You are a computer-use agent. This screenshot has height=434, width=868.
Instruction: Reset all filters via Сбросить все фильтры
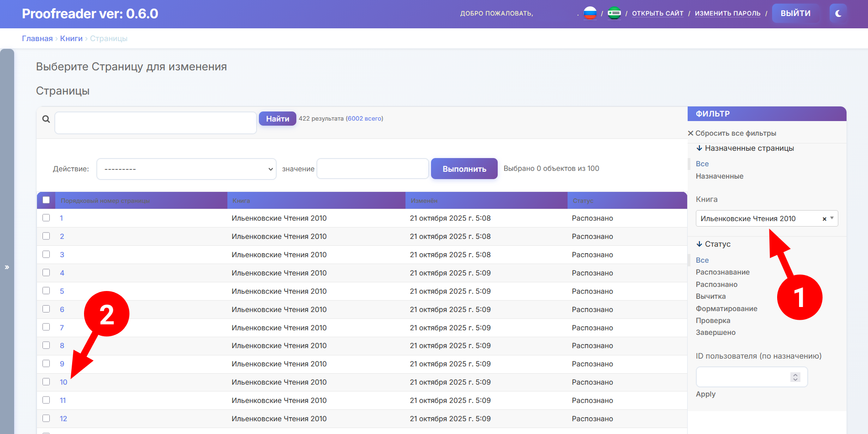coord(732,133)
